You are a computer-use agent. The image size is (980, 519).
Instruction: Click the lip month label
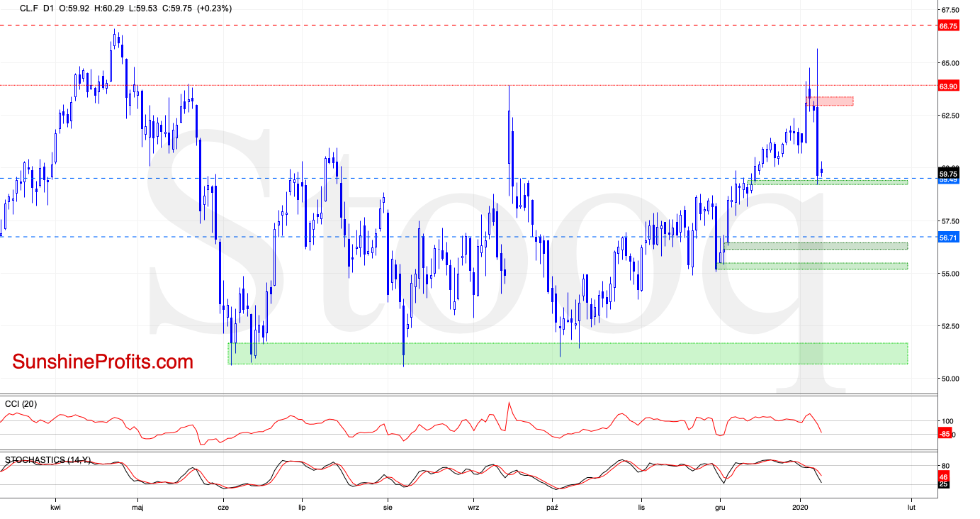(x=302, y=508)
